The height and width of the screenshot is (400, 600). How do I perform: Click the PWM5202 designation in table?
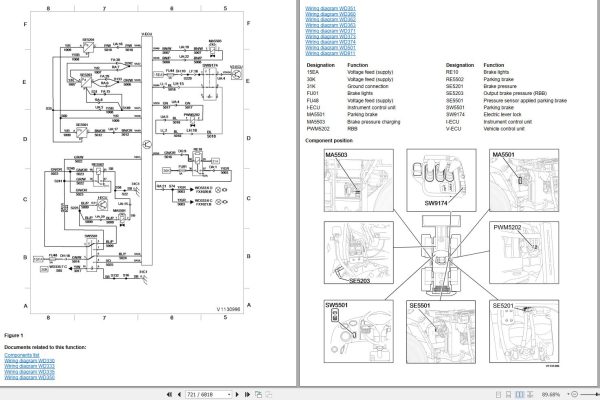pos(318,129)
